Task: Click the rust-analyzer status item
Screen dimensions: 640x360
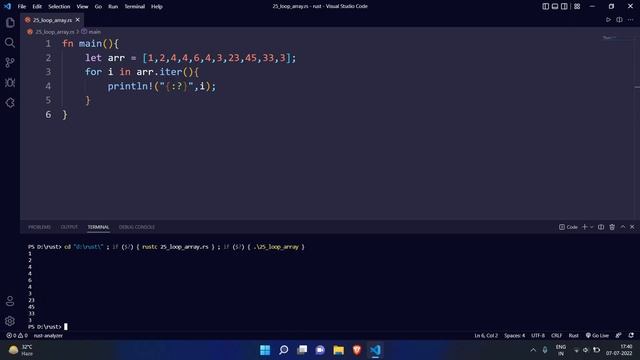Action: (x=48, y=336)
